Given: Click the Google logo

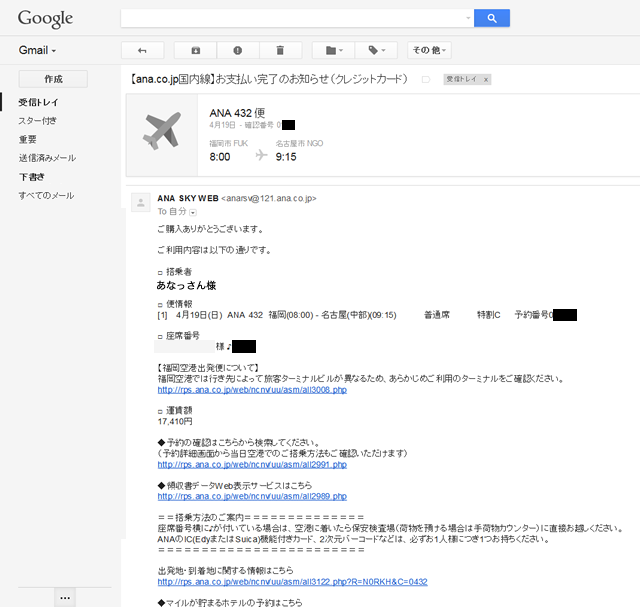Looking at the screenshot, I should point(45,19).
